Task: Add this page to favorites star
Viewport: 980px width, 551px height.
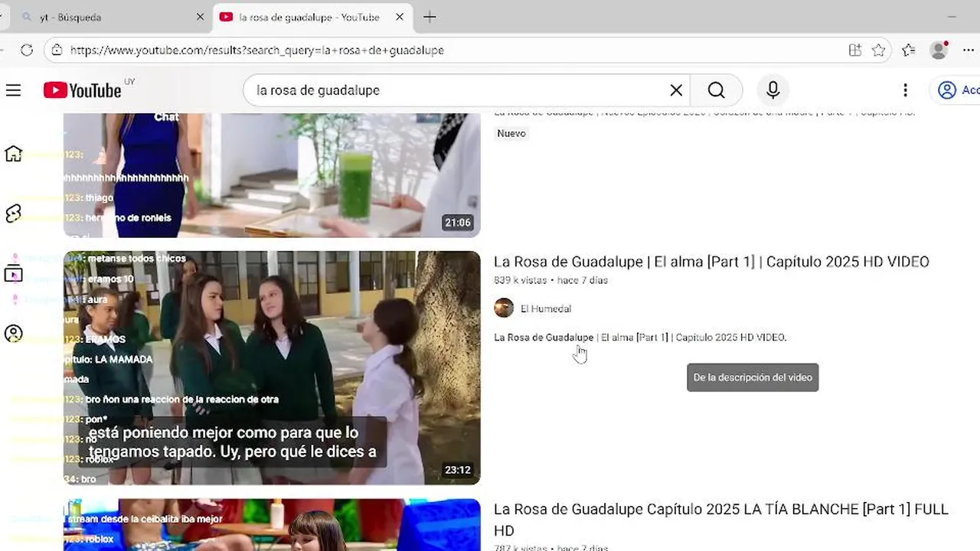Action: click(x=878, y=51)
